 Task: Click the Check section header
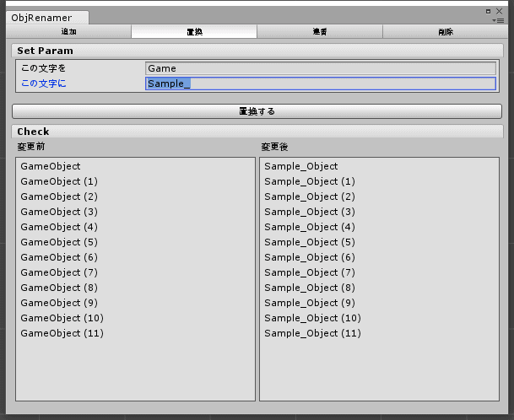pyautogui.click(x=33, y=132)
